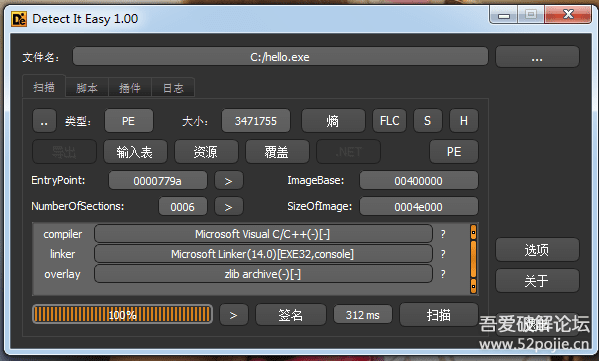Click the file name field C:/hello.exe
The image size is (599, 361).
point(280,57)
